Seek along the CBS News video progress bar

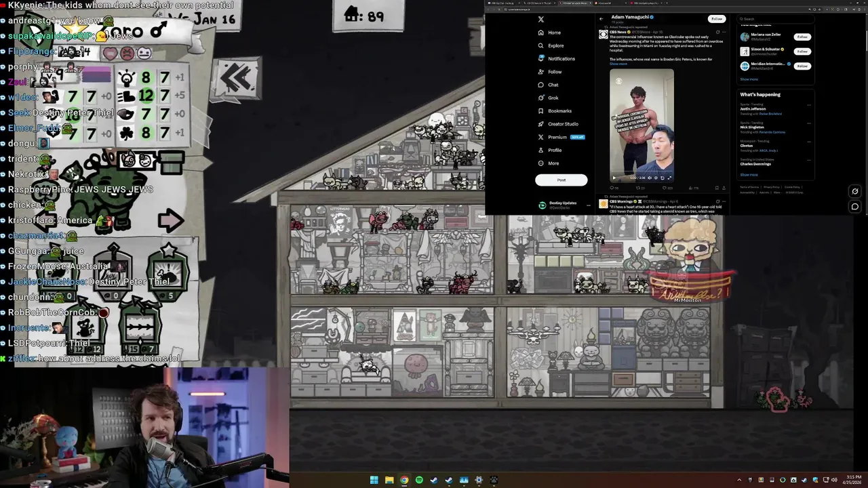(x=642, y=171)
